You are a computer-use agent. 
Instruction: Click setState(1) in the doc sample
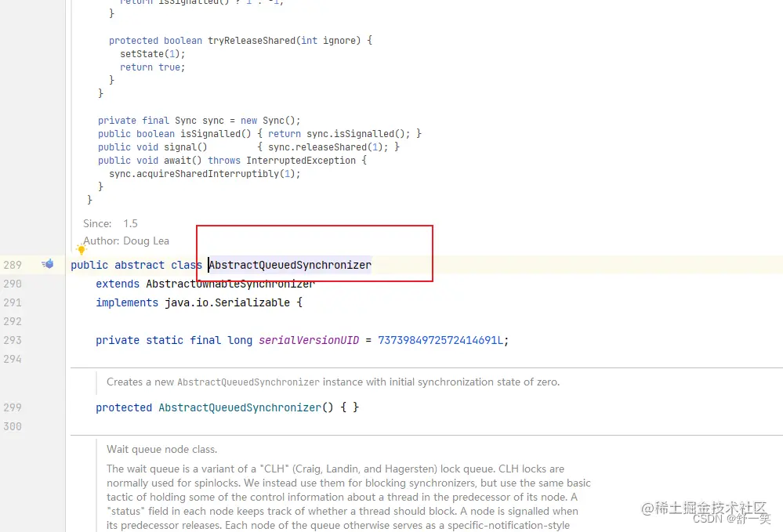150,54
